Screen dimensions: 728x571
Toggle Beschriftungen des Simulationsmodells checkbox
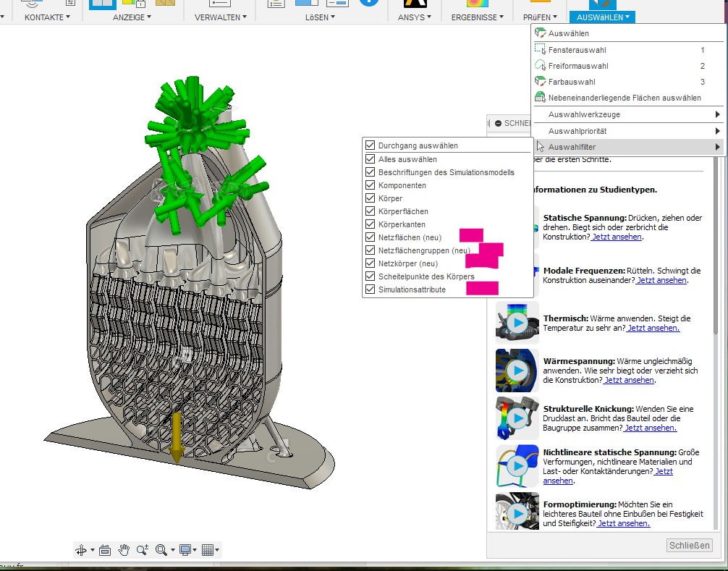[x=370, y=172]
